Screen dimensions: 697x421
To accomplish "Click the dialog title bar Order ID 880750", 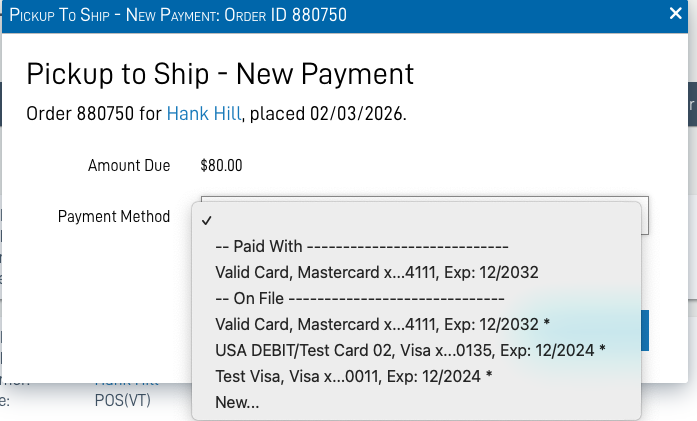I will (x=178, y=15).
